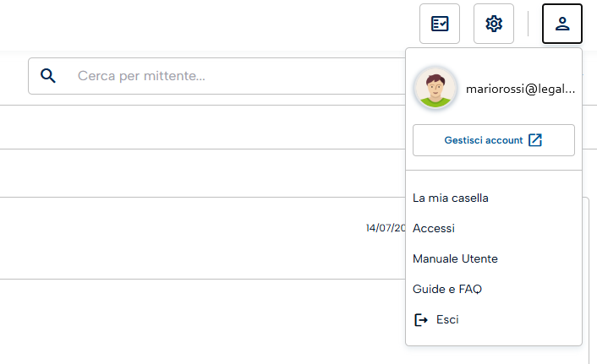Click the logout arrow icon
597x364 pixels.
point(421,320)
